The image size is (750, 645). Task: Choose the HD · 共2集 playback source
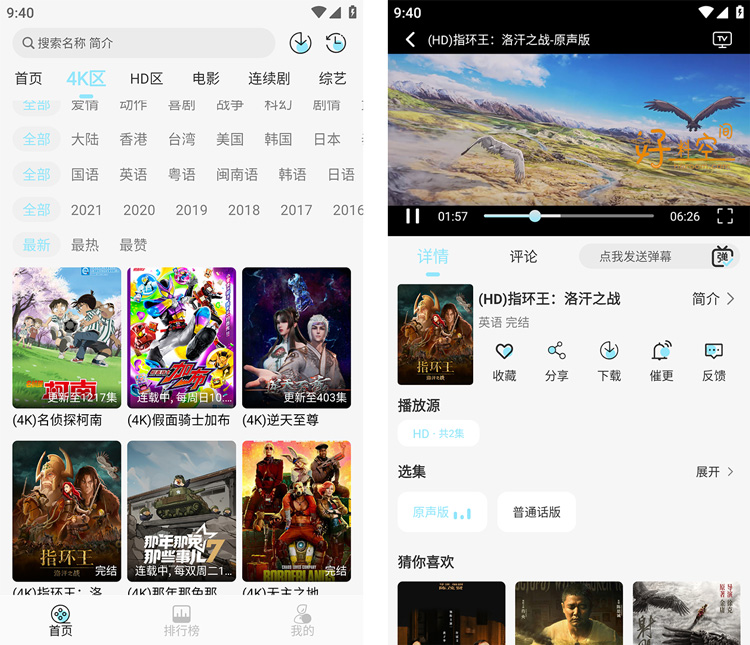point(438,434)
